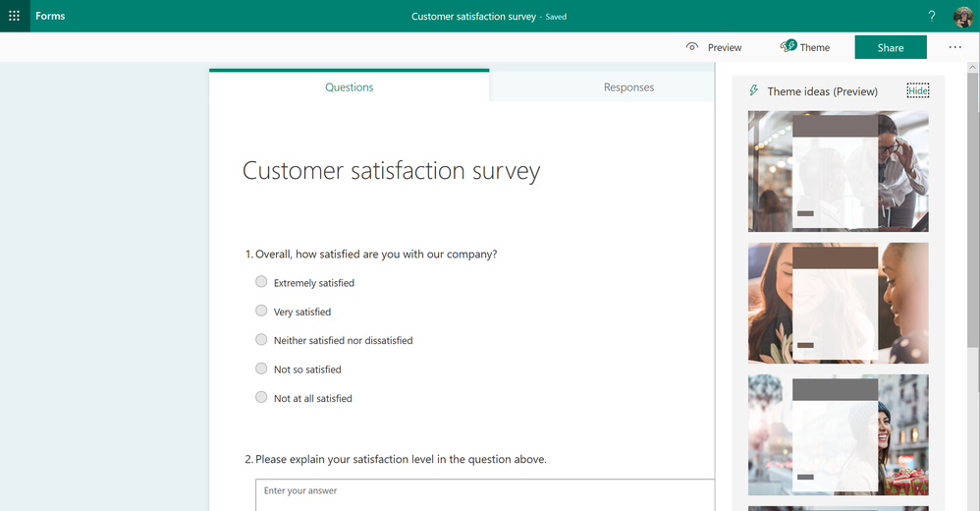Click the help question mark icon
Image resolution: width=980 pixels, height=511 pixels.
[931, 17]
